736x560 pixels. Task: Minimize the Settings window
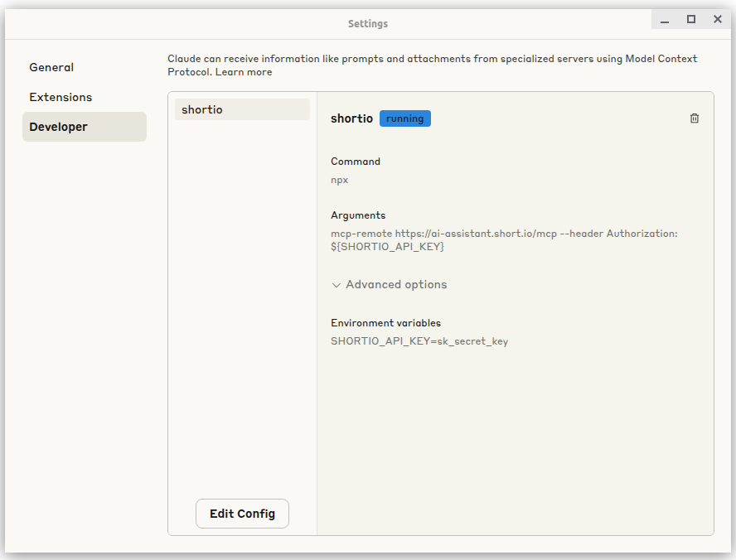[664, 20]
